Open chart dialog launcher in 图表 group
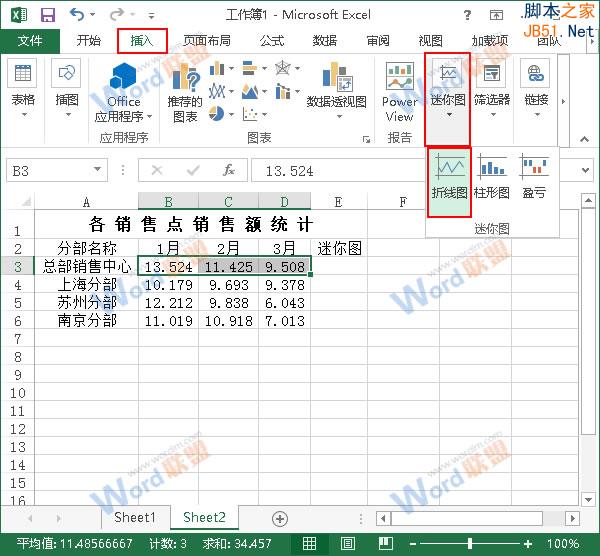Viewport: 600px width, 556px height. (x=366, y=140)
